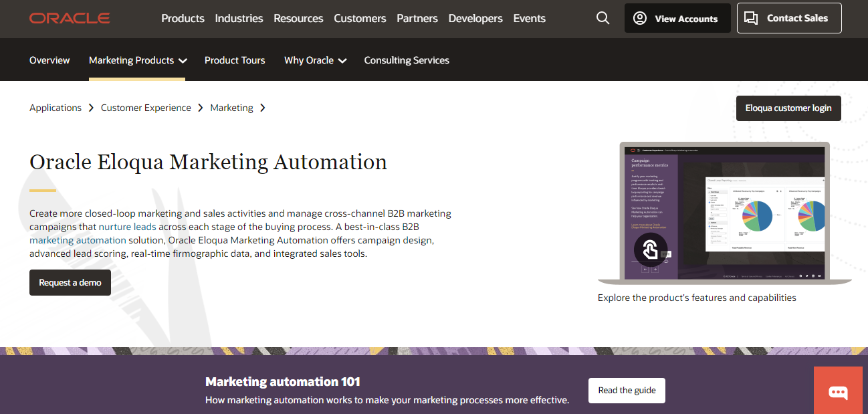Click the previous arrow in the product tour
The image size is (868, 414).
point(645,270)
